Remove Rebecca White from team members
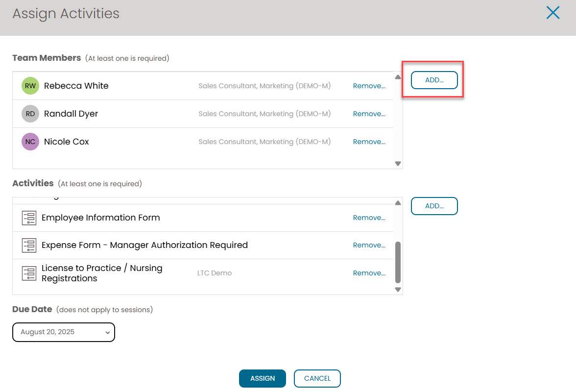The width and height of the screenshot is (576, 392). [x=369, y=86]
